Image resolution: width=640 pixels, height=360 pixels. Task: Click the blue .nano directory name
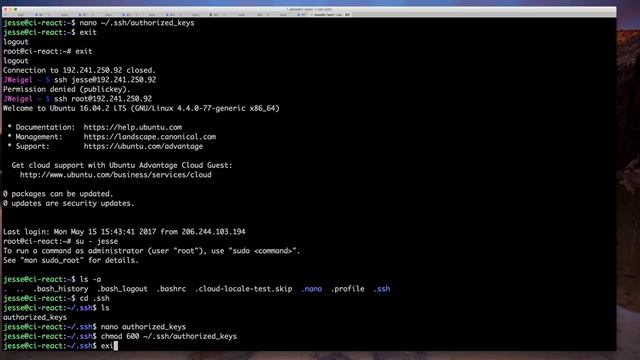[x=311, y=289]
